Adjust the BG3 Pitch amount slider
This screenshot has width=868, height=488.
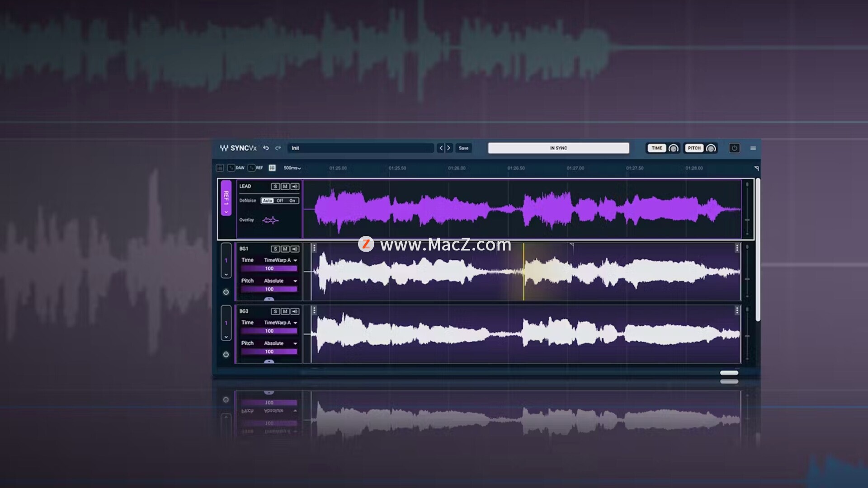[x=269, y=352]
